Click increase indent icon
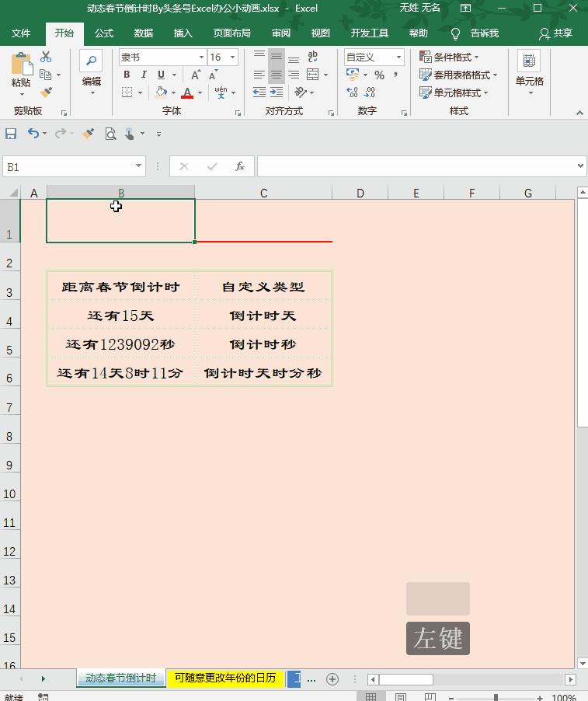Screen dimensions: 588x701 (x=277, y=92)
